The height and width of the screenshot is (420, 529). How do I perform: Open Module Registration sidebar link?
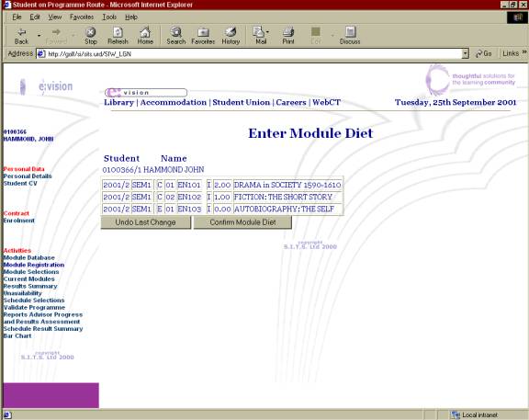click(34, 265)
